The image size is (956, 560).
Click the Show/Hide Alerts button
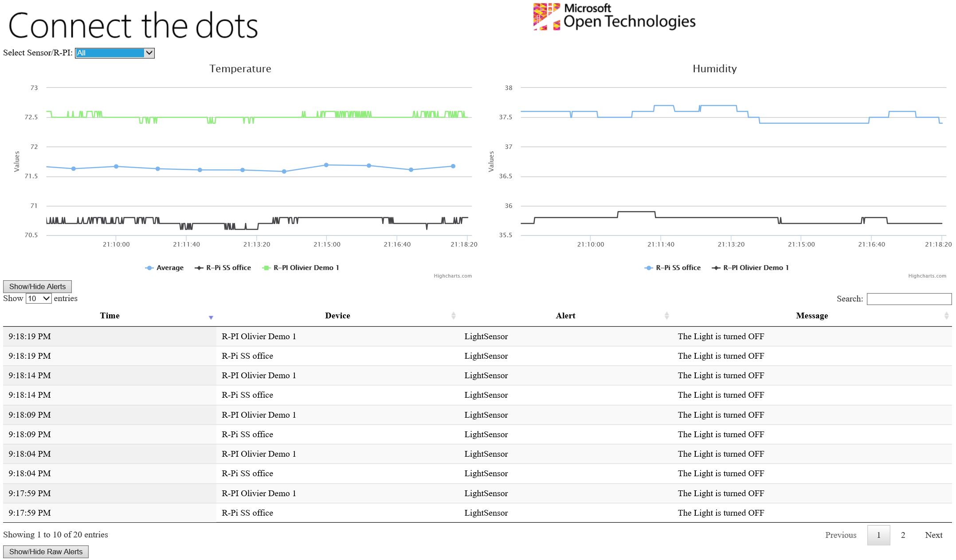(x=37, y=286)
